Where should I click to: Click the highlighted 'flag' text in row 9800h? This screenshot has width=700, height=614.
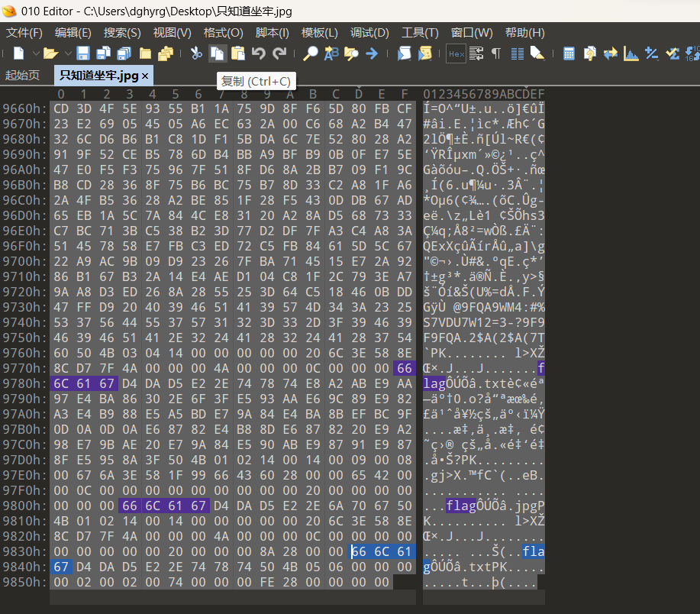click(x=461, y=506)
